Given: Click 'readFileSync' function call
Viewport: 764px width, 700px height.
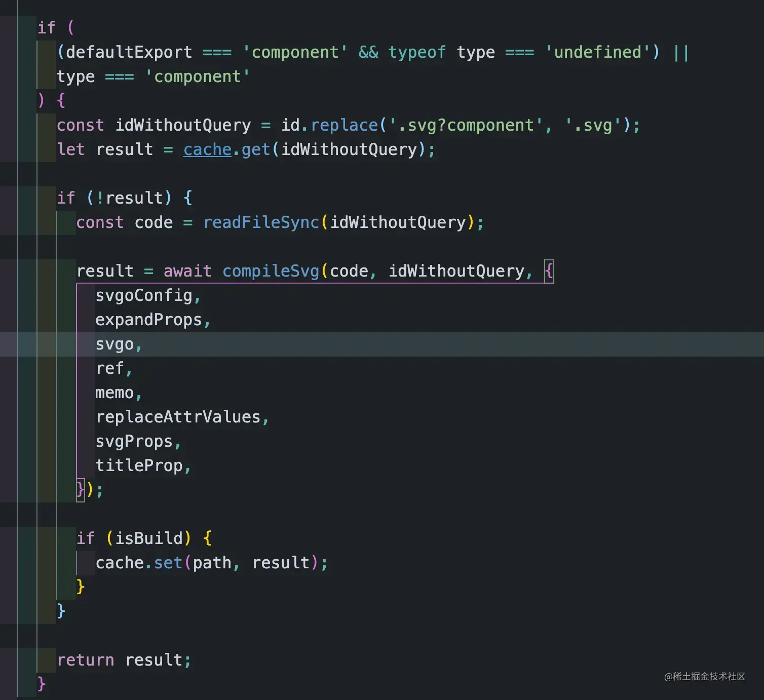Looking at the screenshot, I should point(261,222).
